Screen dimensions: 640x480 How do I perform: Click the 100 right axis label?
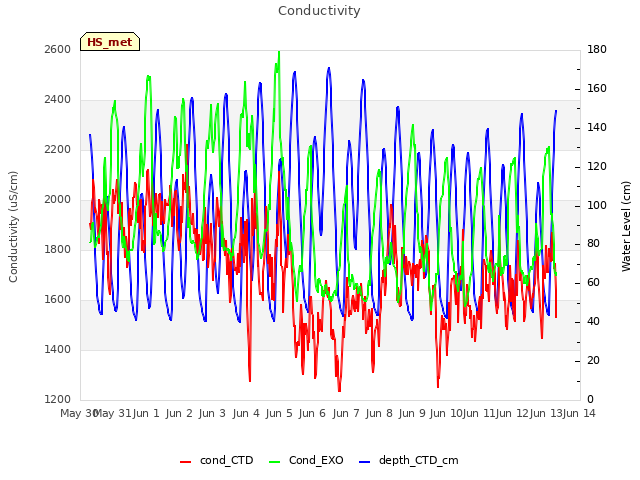coord(597,205)
